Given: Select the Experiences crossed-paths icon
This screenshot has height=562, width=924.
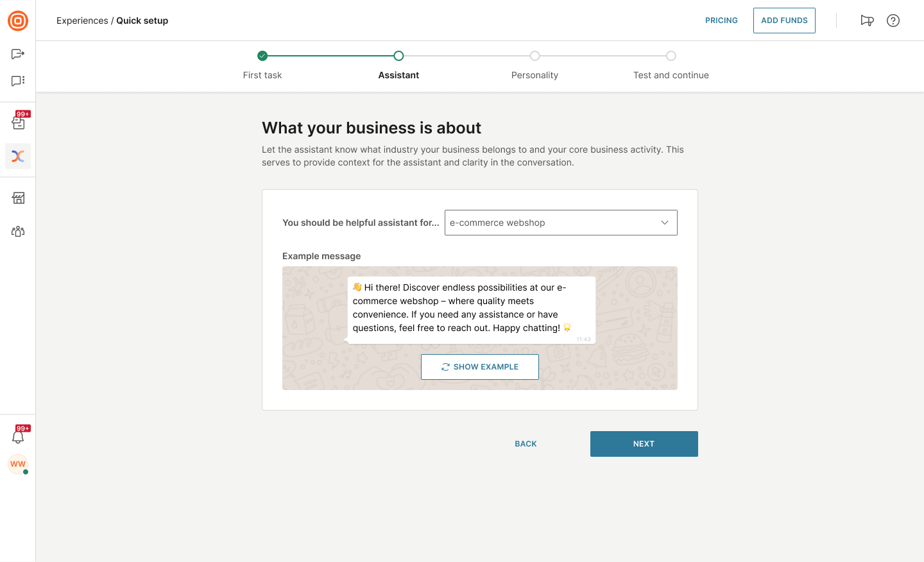Looking at the screenshot, I should 18,156.
